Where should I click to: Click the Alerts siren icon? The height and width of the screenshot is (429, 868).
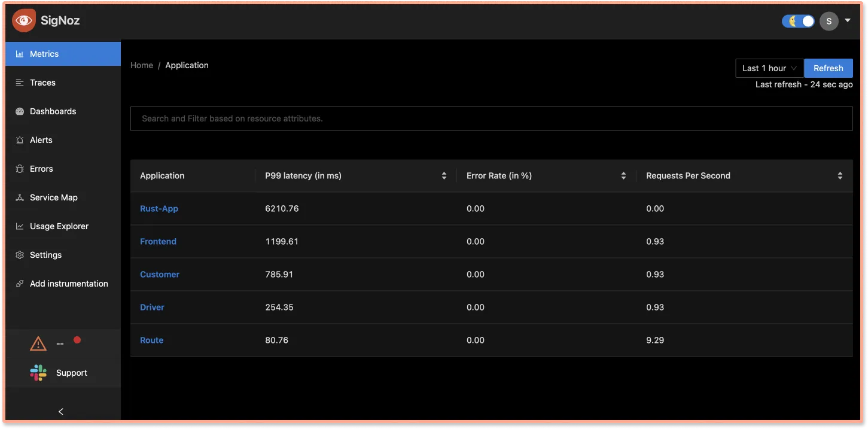click(20, 140)
